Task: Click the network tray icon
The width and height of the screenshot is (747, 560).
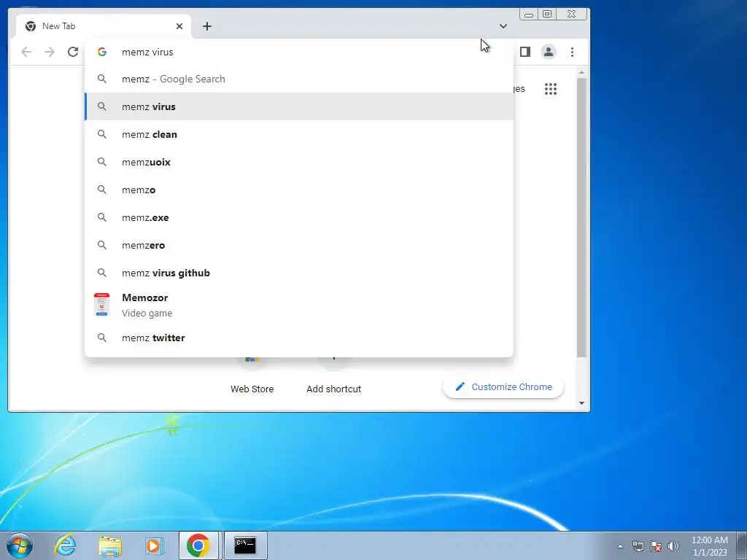Action: [x=638, y=546]
